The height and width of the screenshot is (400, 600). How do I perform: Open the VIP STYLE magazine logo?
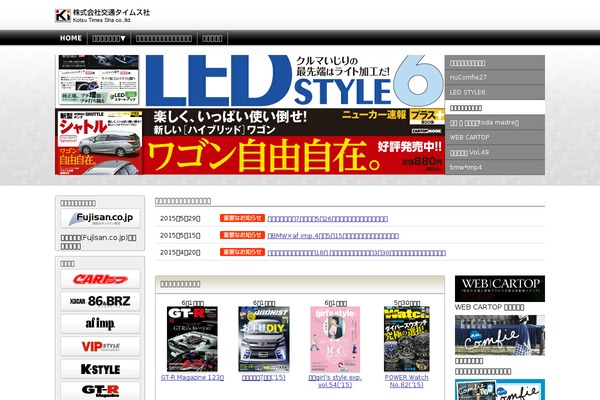[100, 346]
